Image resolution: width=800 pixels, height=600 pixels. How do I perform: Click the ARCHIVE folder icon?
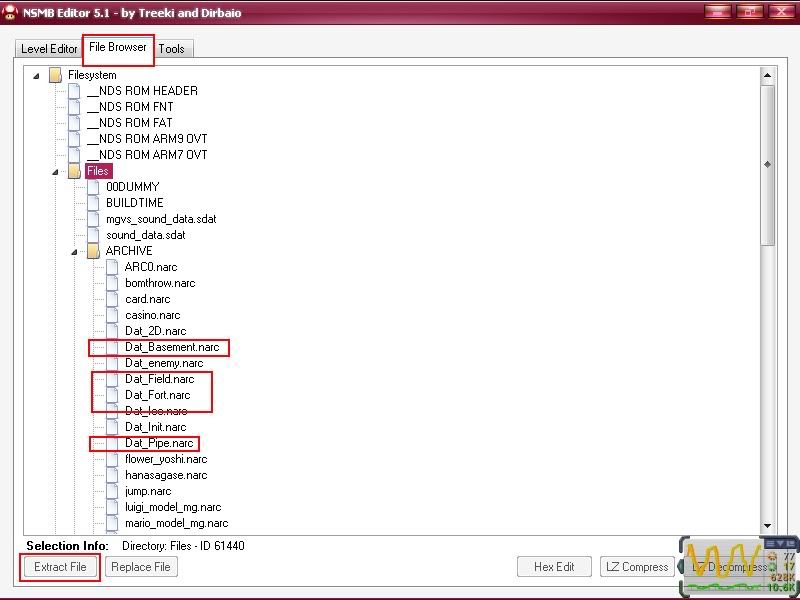click(93, 251)
